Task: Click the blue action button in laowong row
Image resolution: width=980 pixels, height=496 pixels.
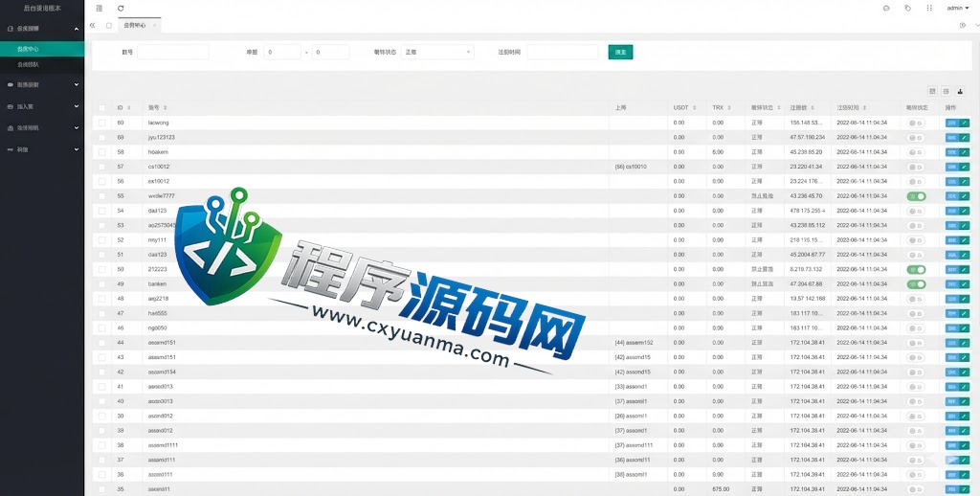Action: point(952,124)
